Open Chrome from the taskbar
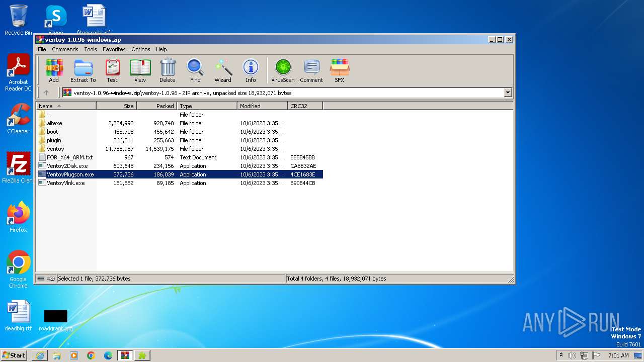This screenshot has width=644, height=362. [x=91, y=355]
